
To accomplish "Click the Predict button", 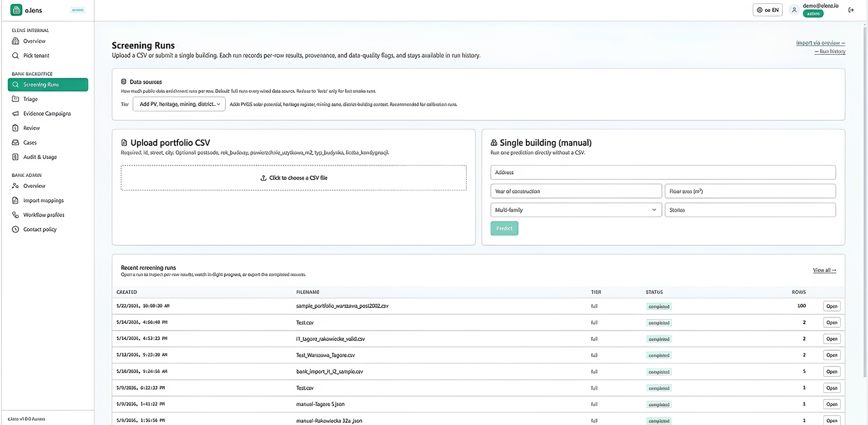I will point(505,229).
